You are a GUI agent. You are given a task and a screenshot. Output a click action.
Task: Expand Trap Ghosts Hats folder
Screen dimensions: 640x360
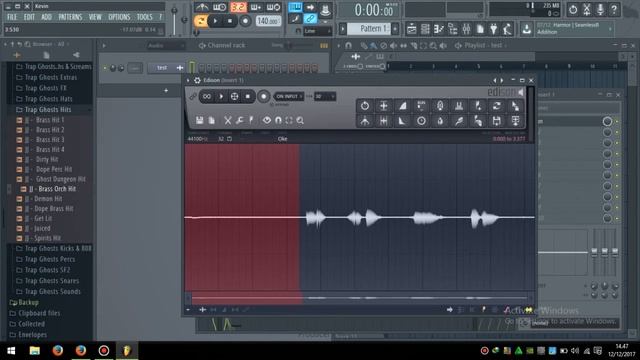pyautogui.click(x=48, y=99)
